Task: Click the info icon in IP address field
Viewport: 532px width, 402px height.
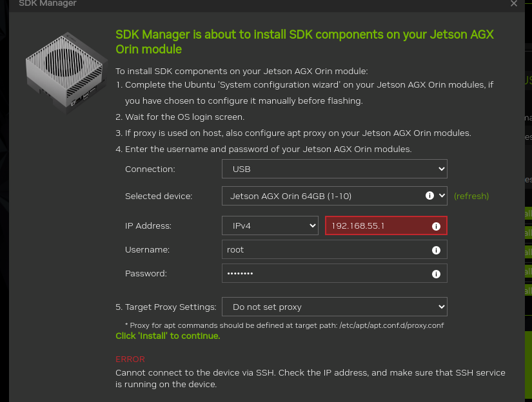Action: [x=436, y=226]
